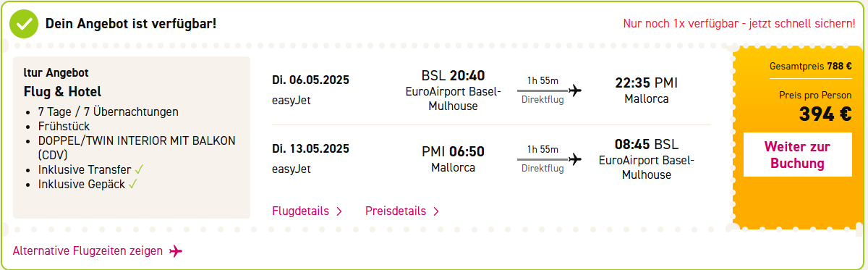Expand Preisdetails using its chevron arrow

click(435, 211)
